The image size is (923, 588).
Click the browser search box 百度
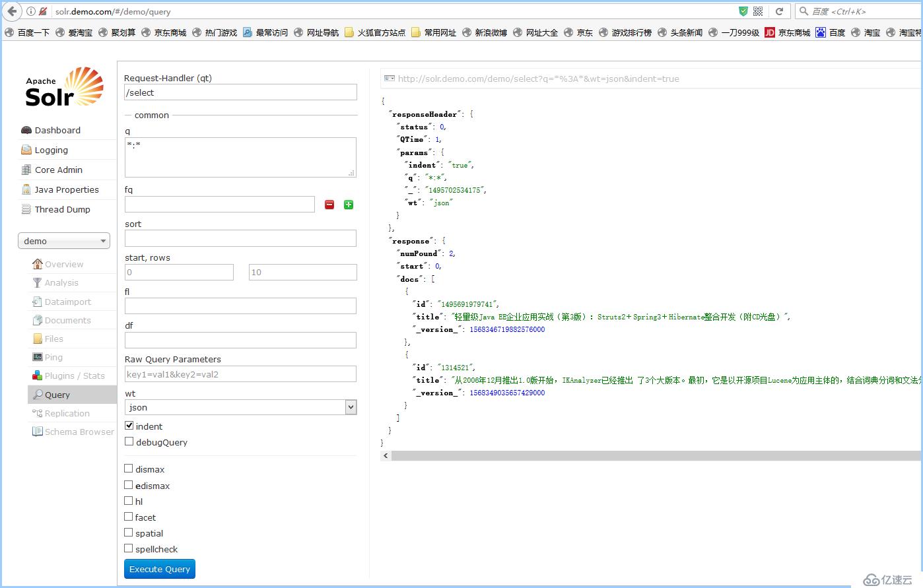[x=859, y=11]
